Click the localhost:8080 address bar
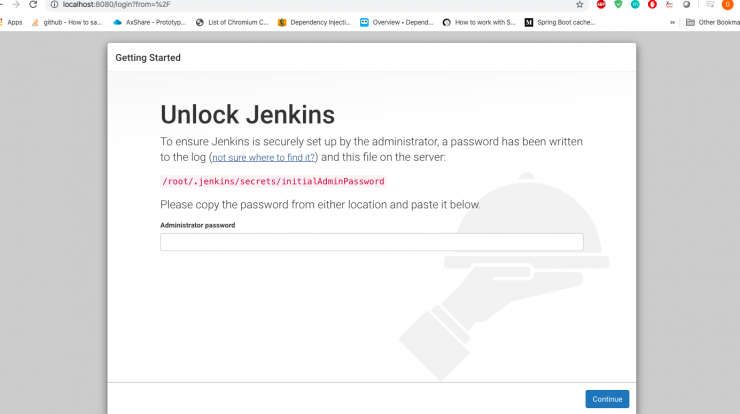 tap(316, 5)
